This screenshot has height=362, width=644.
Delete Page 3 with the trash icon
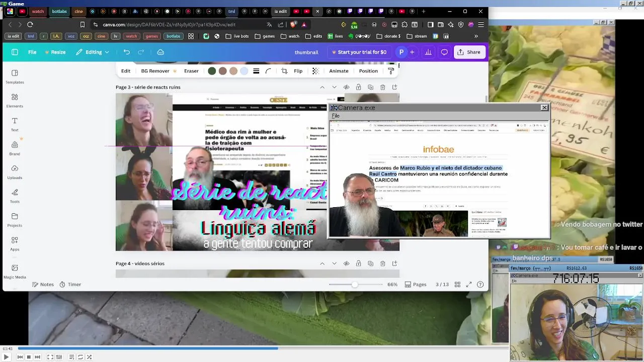tap(382, 87)
